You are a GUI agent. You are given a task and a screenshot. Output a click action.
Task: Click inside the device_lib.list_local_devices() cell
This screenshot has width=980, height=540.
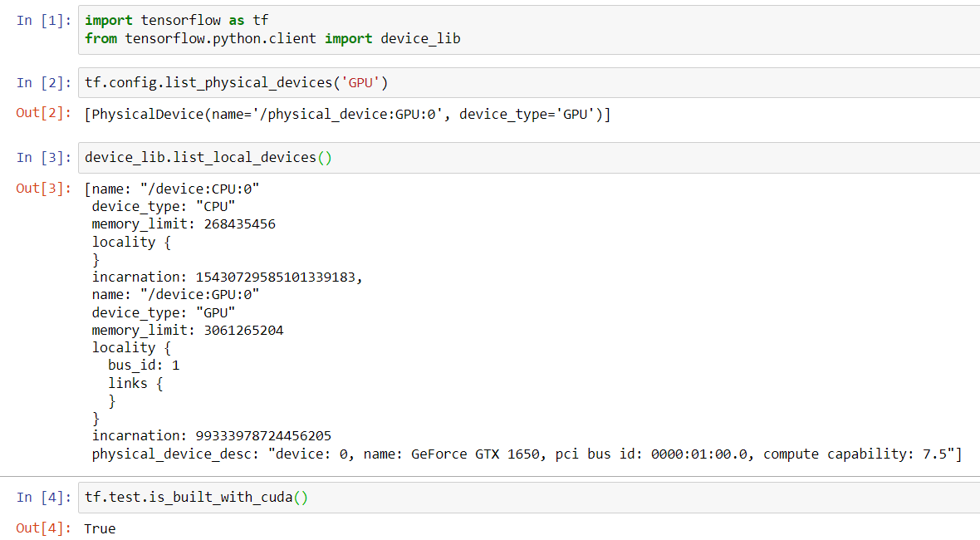point(208,156)
